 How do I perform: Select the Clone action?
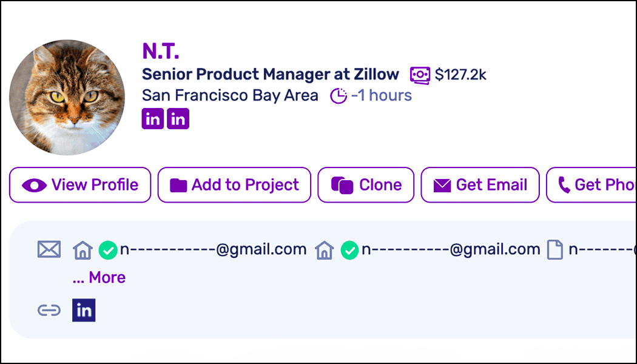pyautogui.click(x=365, y=185)
